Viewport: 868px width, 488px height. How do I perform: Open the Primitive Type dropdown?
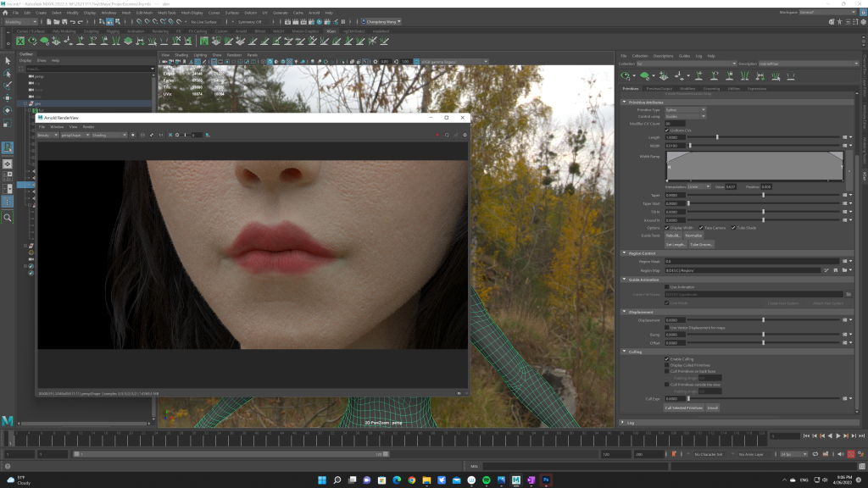tap(685, 109)
